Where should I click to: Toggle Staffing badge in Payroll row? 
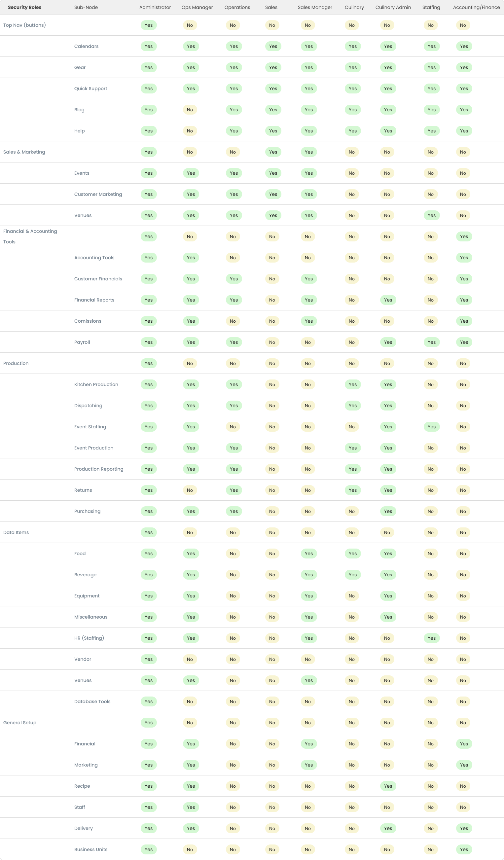(431, 342)
